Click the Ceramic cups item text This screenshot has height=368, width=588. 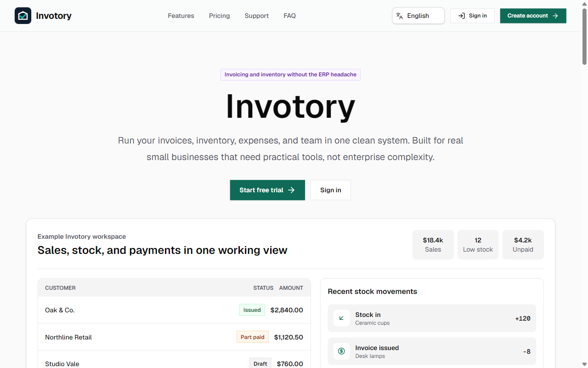click(x=373, y=323)
